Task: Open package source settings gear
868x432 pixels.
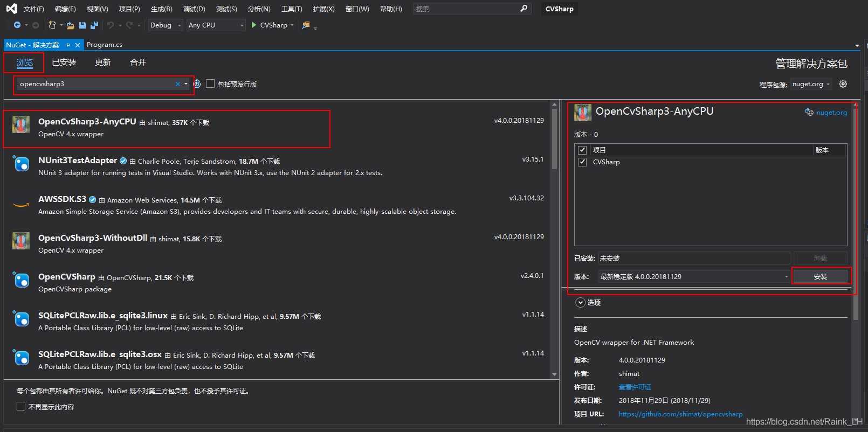Action: pos(843,83)
